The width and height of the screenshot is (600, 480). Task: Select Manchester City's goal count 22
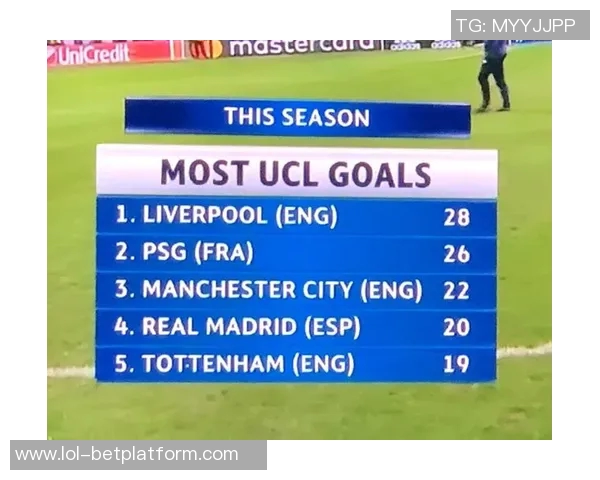coord(457,291)
